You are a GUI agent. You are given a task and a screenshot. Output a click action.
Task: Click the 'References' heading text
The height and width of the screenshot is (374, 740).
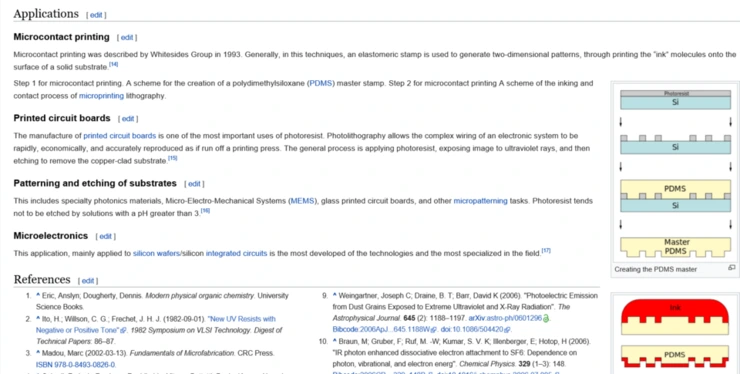(x=42, y=280)
